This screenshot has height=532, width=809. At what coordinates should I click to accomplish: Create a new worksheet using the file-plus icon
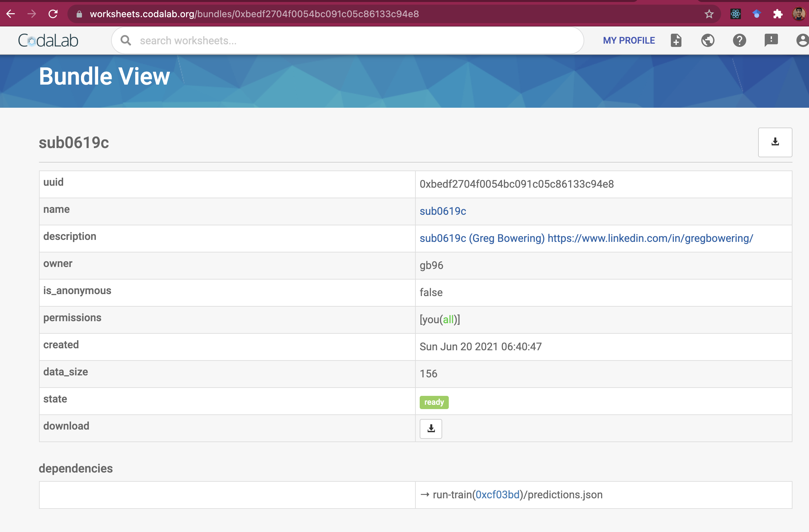tap(676, 40)
